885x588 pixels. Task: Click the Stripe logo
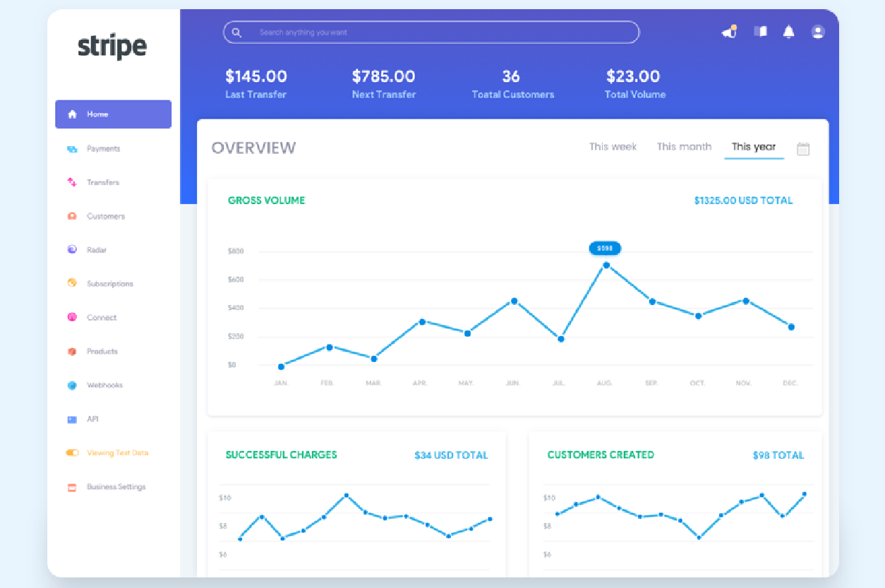click(112, 47)
